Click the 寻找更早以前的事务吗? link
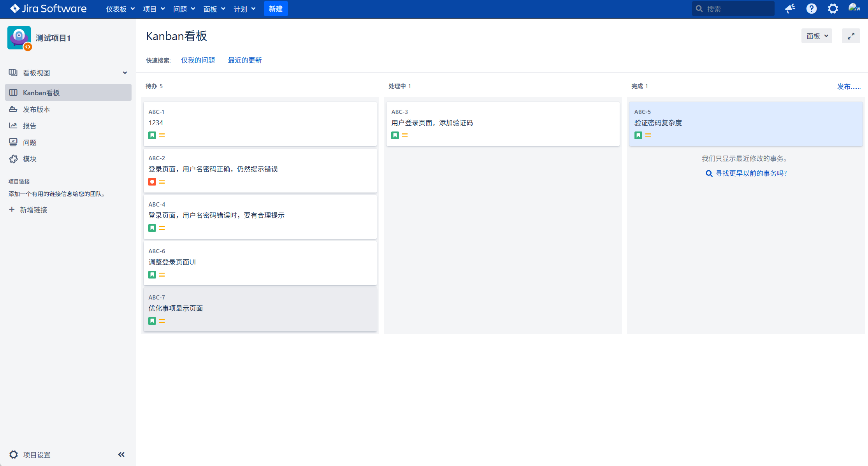 pos(751,173)
